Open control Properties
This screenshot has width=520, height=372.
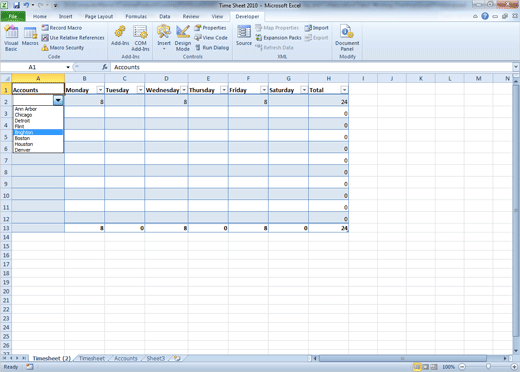click(210, 28)
